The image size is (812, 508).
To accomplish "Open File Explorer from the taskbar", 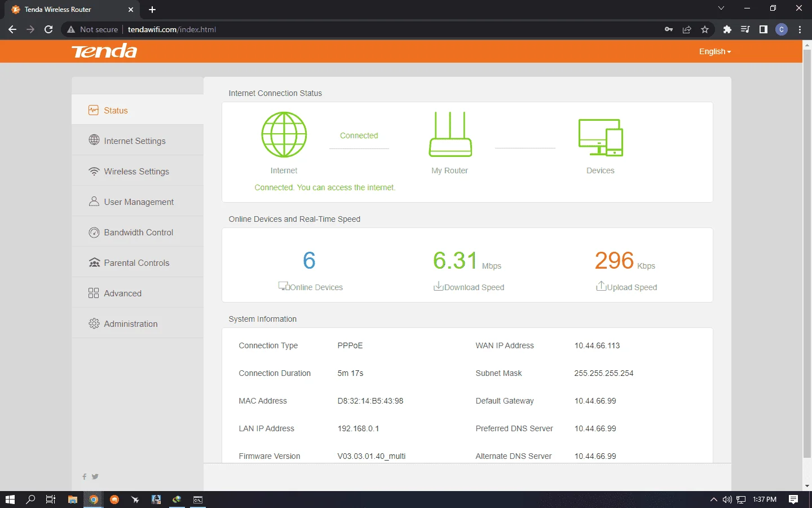I will [72, 500].
